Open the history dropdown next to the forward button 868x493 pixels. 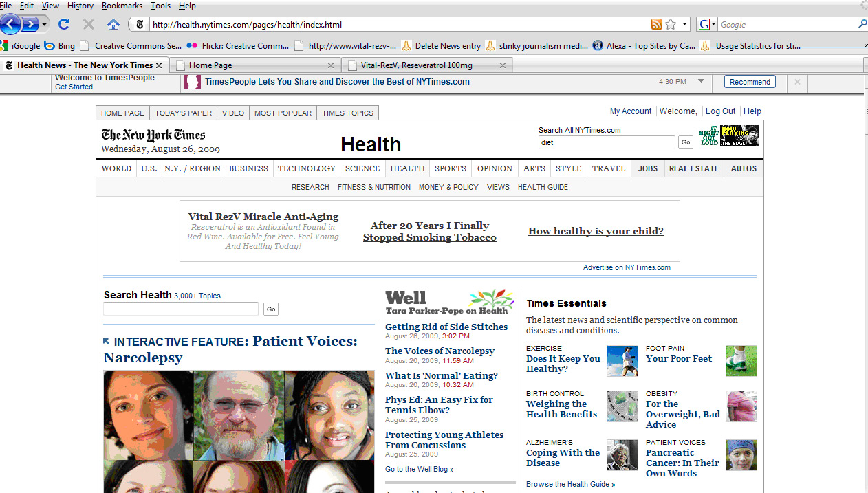click(x=45, y=25)
